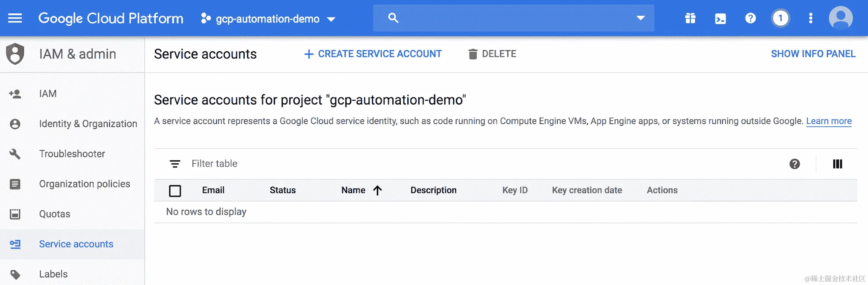Click the table filter help icon
This screenshot has width=868, height=285.
click(795, 164)
